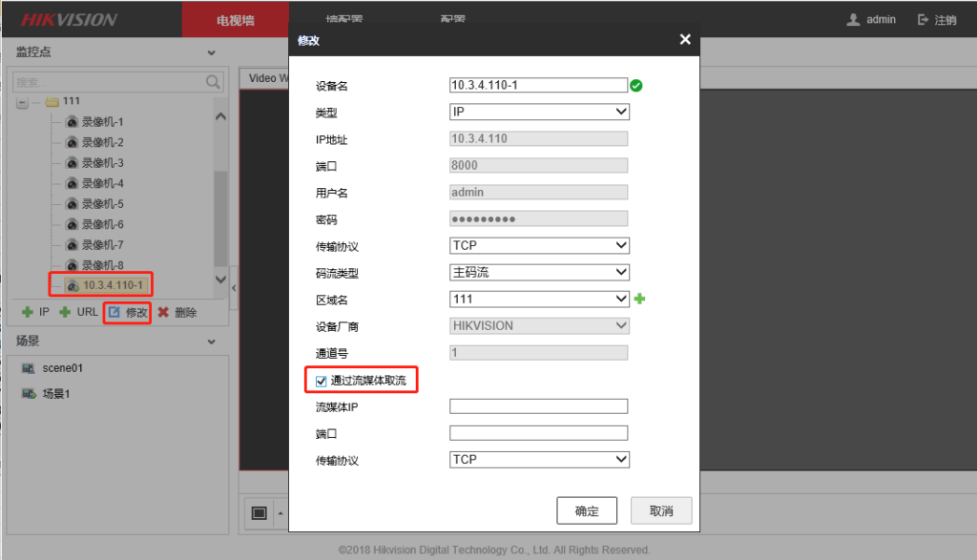The height and width of the screenshot is (560, 977).
Task: Click the red 删除 delete icon
Action: click(162, 312)
